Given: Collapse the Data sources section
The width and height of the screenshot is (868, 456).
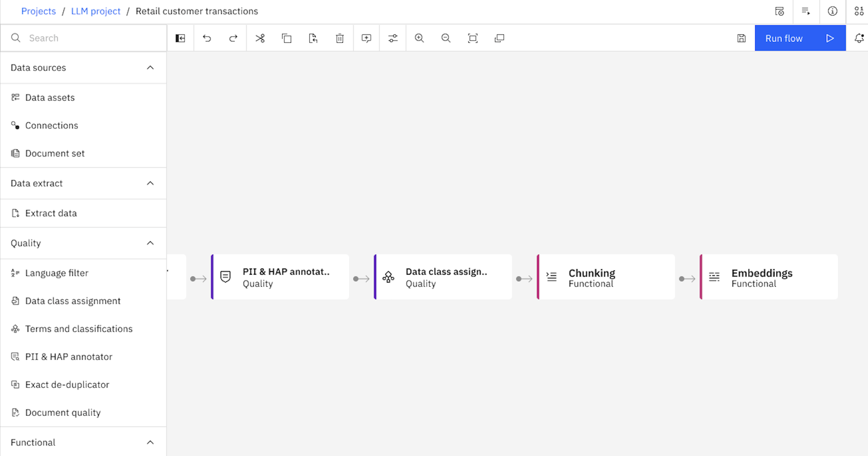Looking at the screenshot, I should [x=150, y=67].
